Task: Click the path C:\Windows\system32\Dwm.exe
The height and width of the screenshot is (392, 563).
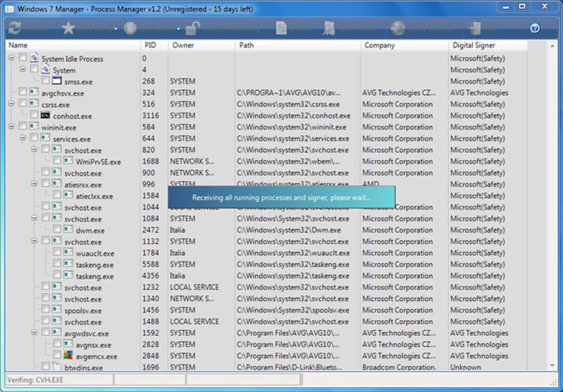Action: click(289, 230)
